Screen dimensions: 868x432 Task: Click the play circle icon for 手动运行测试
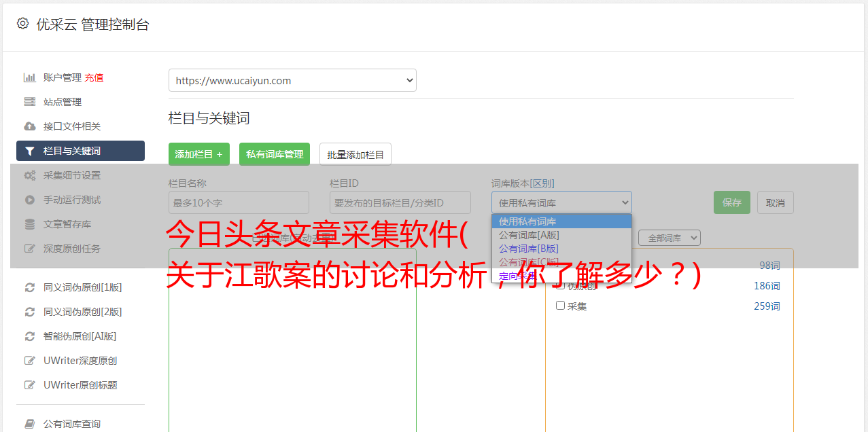click(x=30, y=200)
